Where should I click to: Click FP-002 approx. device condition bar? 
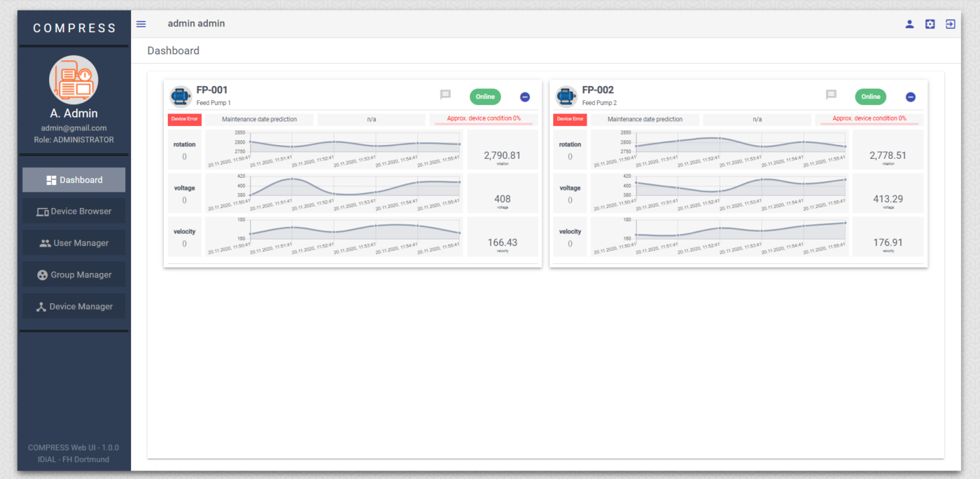[x=869, y=119]
